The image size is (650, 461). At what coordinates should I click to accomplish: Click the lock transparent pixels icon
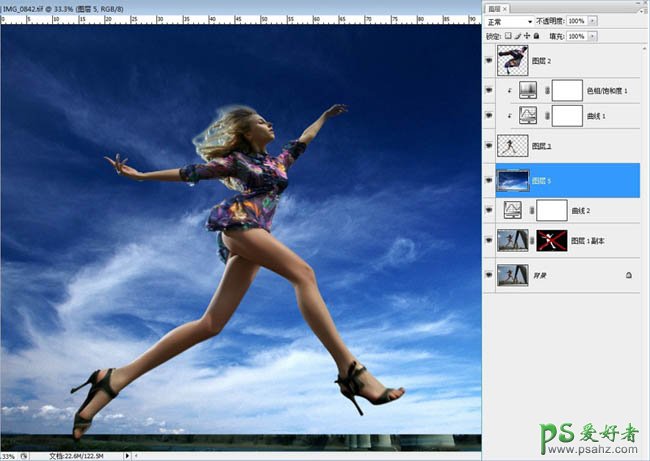[509, 36]
